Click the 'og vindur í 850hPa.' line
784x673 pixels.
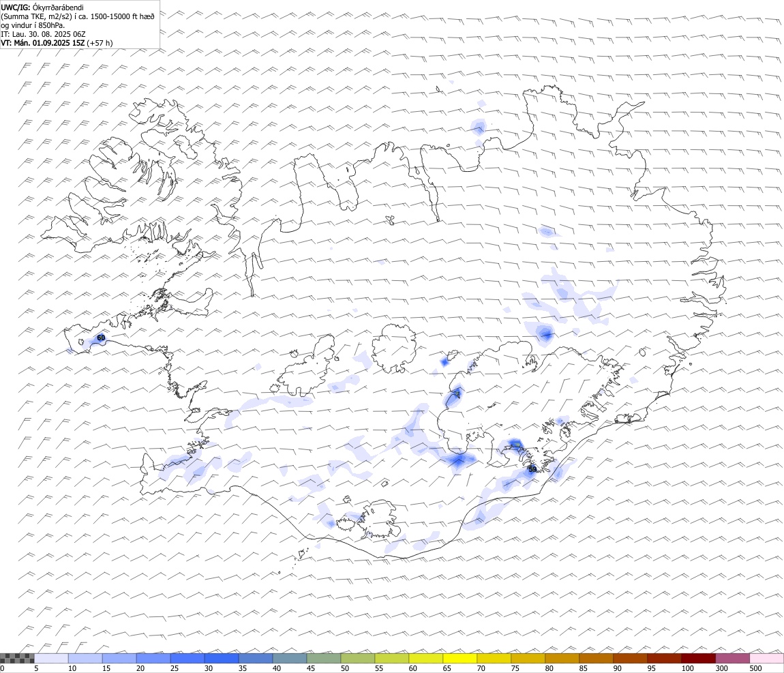click(x=33, y=25)
